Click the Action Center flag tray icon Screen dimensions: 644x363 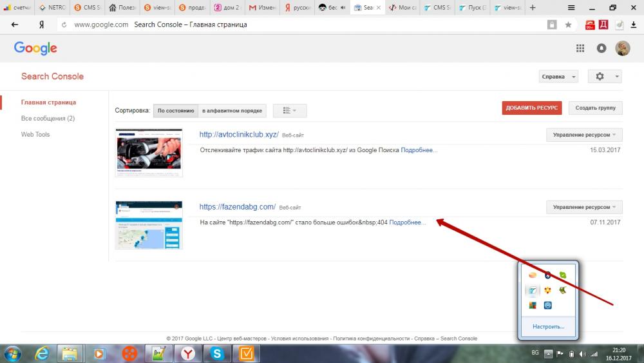(560, 353)
